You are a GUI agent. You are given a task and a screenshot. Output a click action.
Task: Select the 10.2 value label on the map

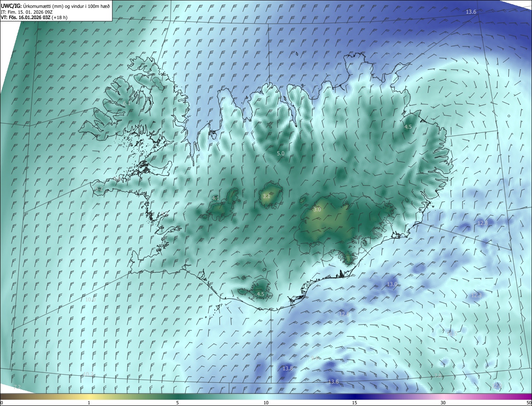coord(88,374)
